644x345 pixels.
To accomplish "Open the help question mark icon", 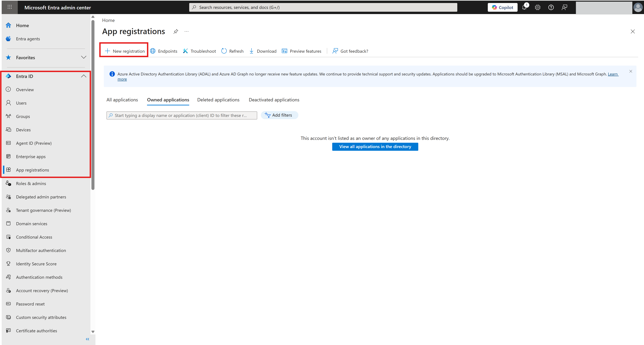I will [551, 8].
